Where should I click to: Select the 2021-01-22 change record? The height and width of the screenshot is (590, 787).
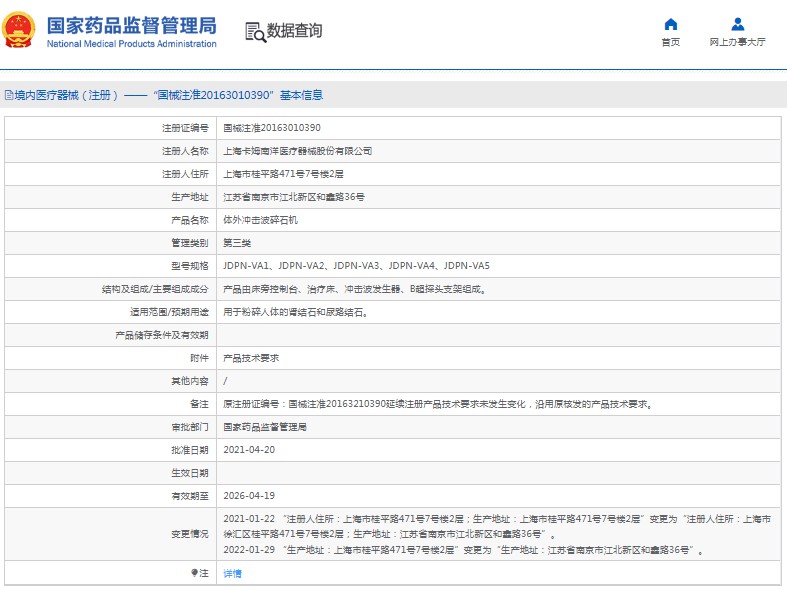tap(497, 526)
